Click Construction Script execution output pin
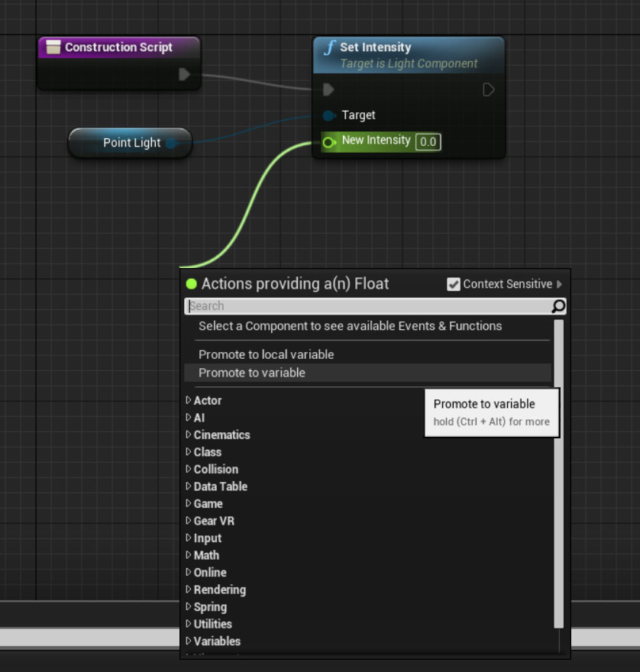640x672 pixels. point(184,74)
